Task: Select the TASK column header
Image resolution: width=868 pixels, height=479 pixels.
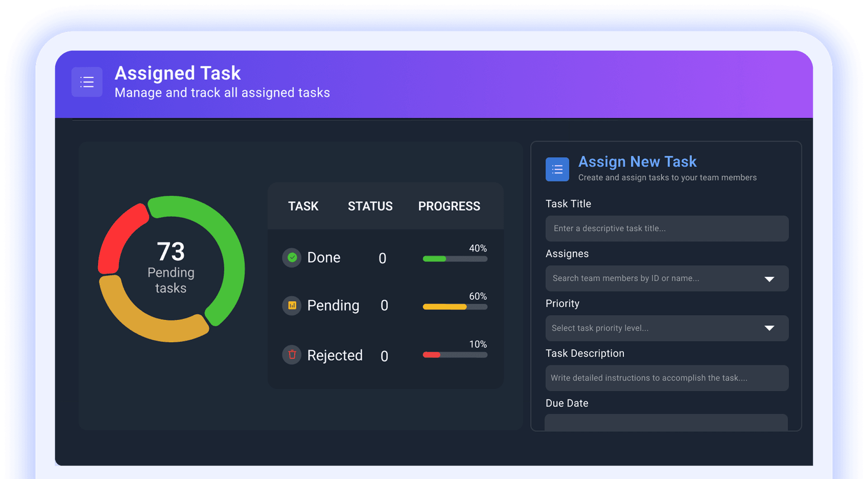Action: click(303, 206)
